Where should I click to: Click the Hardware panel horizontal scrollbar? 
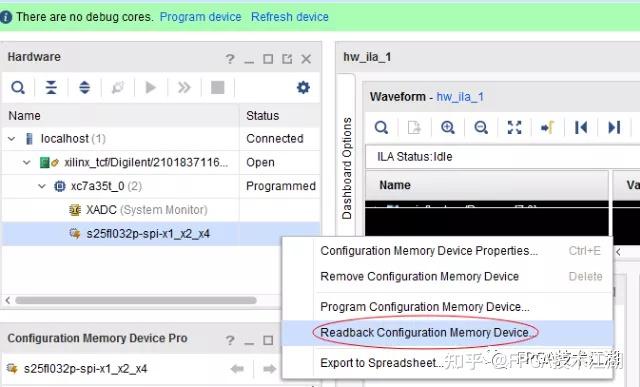click(x=136, y=300)
